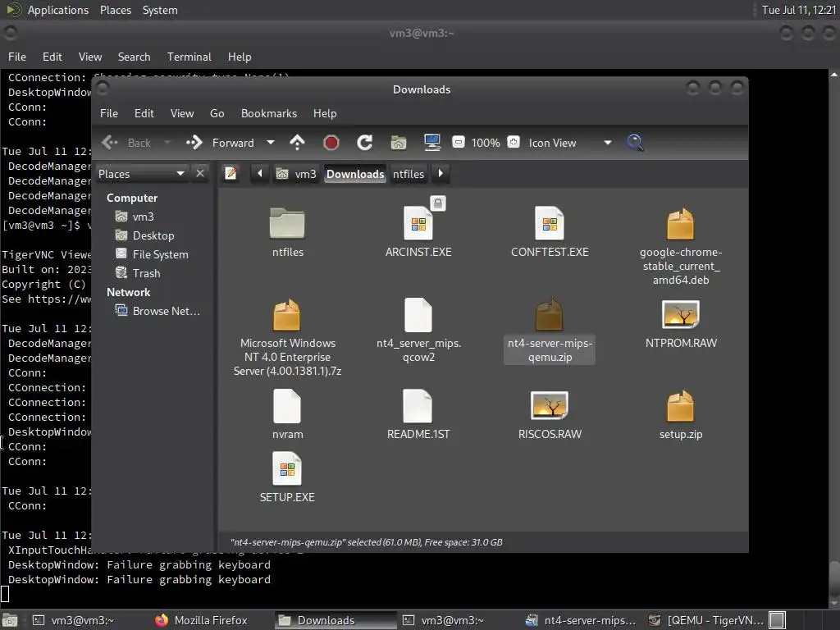Open the terminal window's Terminal menu

tap(189, 57)
